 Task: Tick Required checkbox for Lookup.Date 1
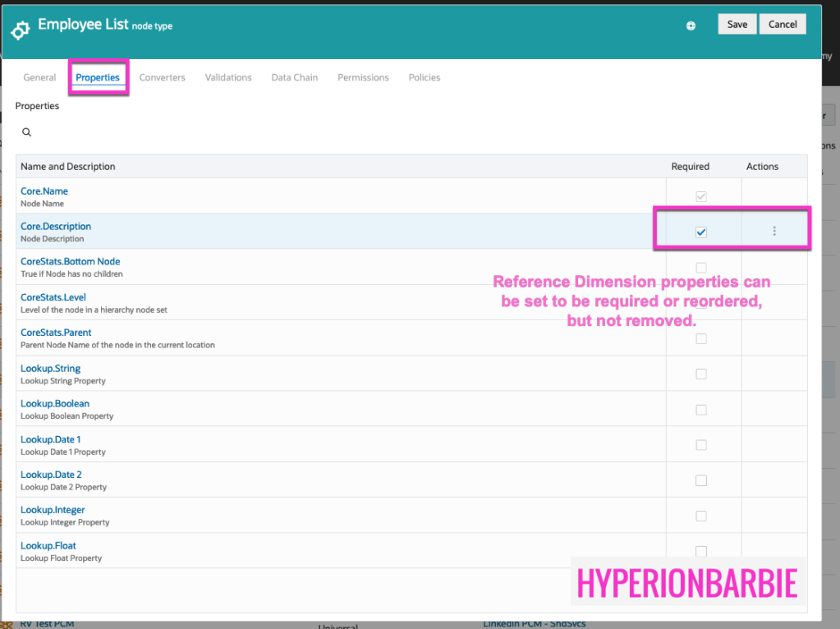pos(700,444)
